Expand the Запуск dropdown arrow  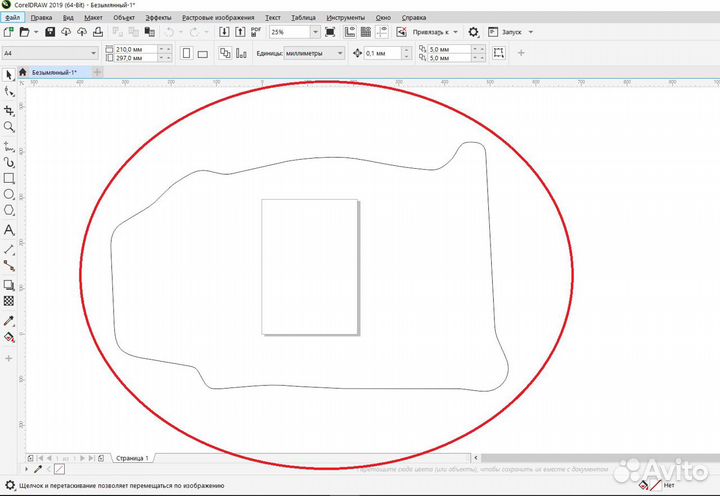point(531,32)
